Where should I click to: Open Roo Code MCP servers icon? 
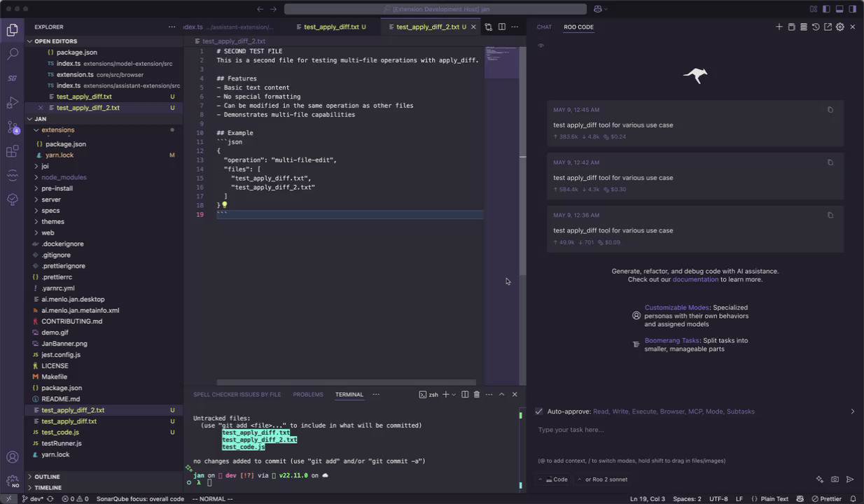(804, 27)
